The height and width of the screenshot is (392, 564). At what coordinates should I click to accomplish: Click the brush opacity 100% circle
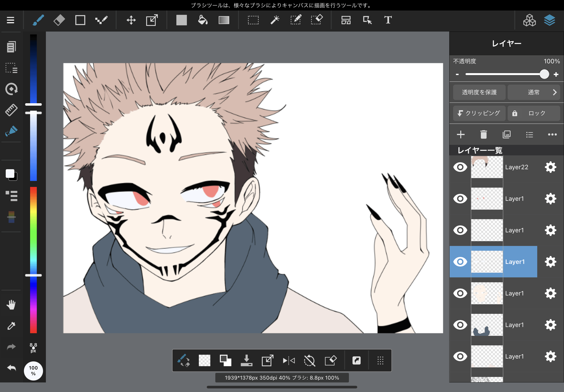click(x=33, y=371)
